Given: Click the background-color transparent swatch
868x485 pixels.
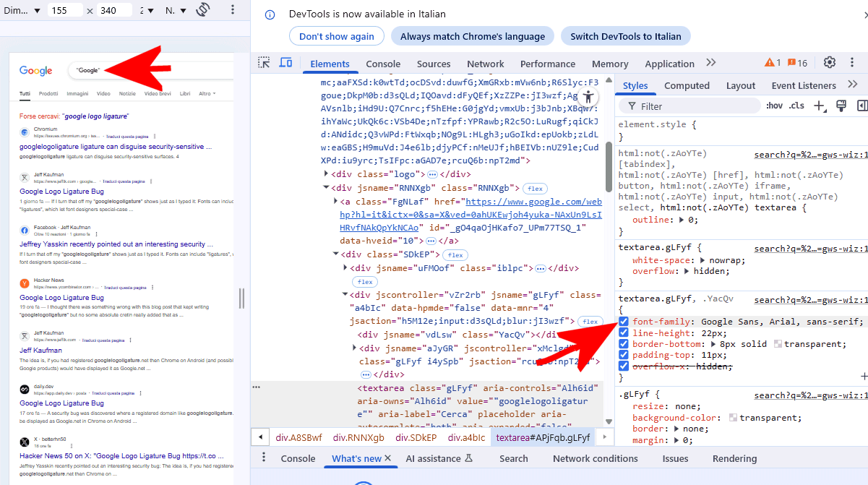Looking at the screenshot, I should [734, 418].
